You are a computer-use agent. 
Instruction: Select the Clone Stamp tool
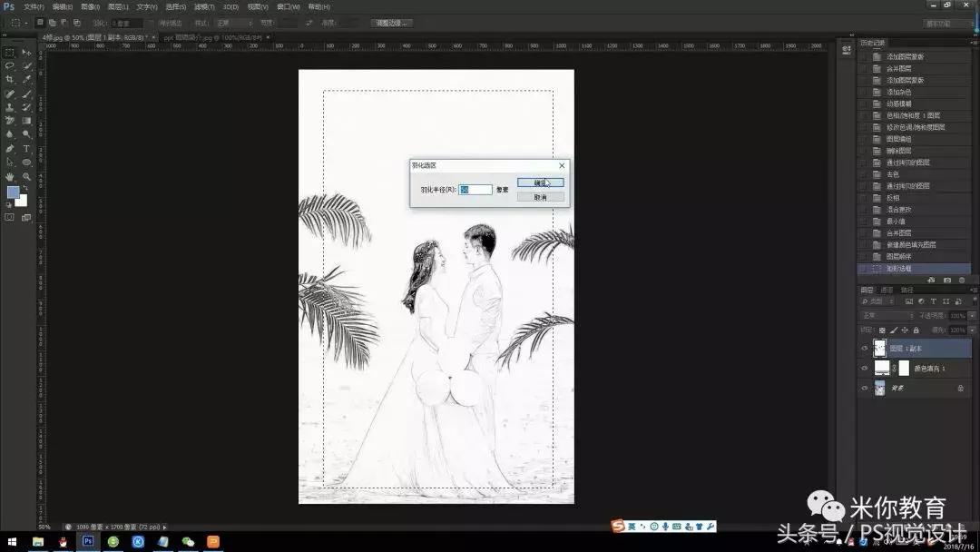[10, 107]
